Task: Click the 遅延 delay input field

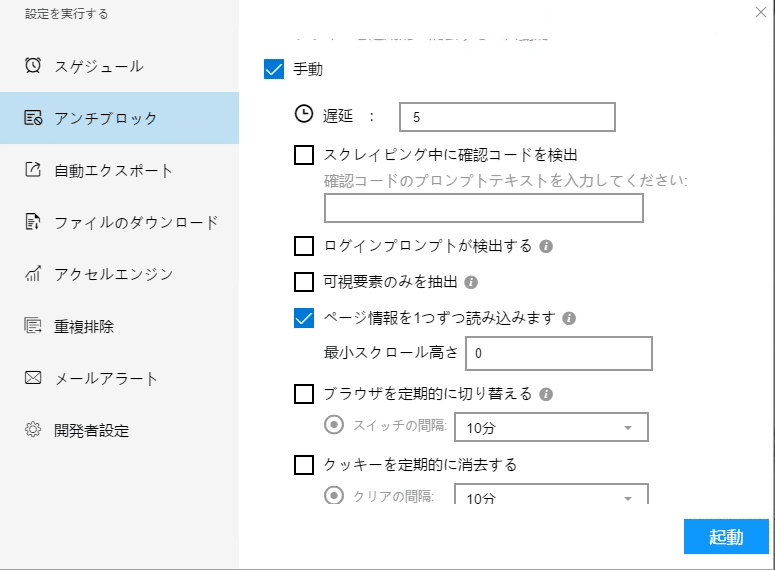Action: 506,118
